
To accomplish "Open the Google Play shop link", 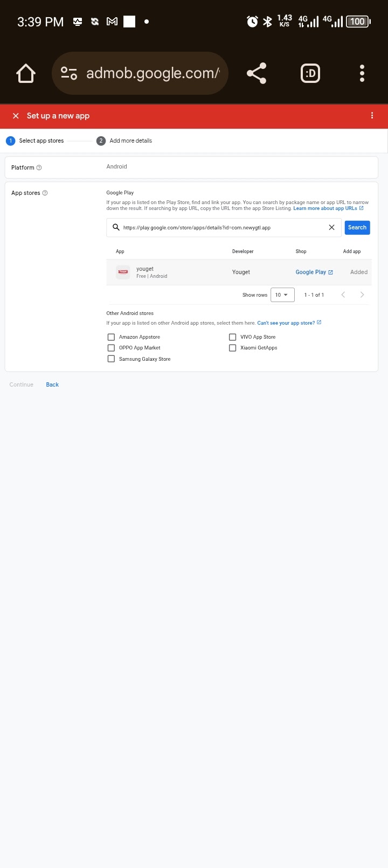I will click(314, 272).
